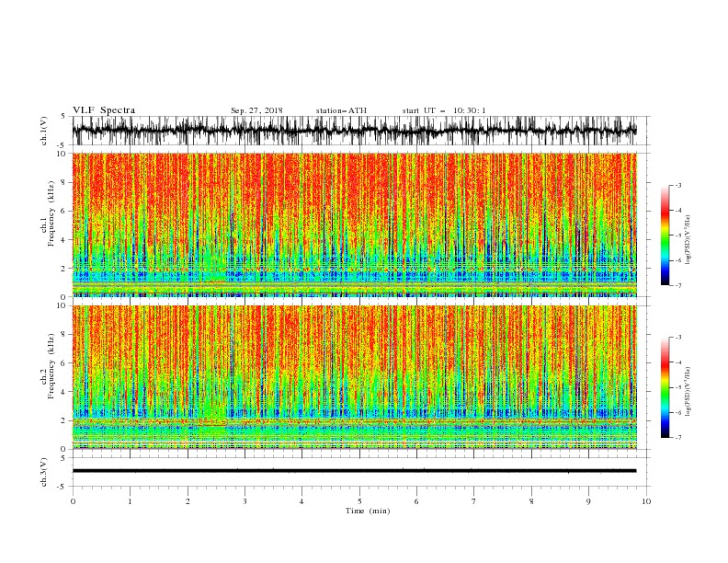The image size is (728, 563).
Task: Click the '8' frequency tick on ch.1 axis
Action: pyautogui.click(x=63, y=182)
